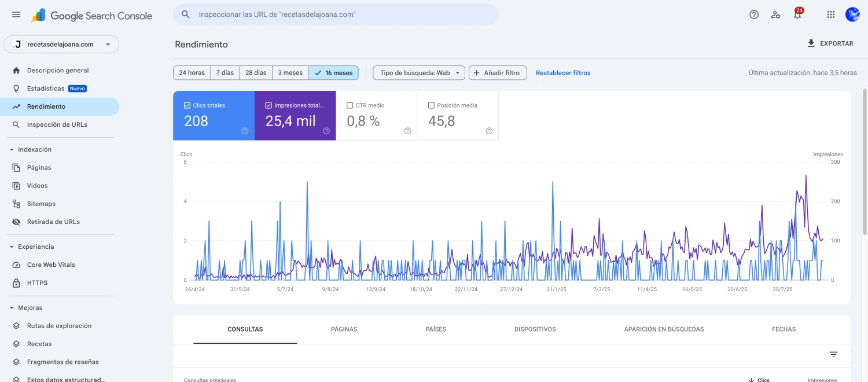The image size is (868, 382).
Task: Click help icon on CTR medio card
Action: (x=408, y=131)
